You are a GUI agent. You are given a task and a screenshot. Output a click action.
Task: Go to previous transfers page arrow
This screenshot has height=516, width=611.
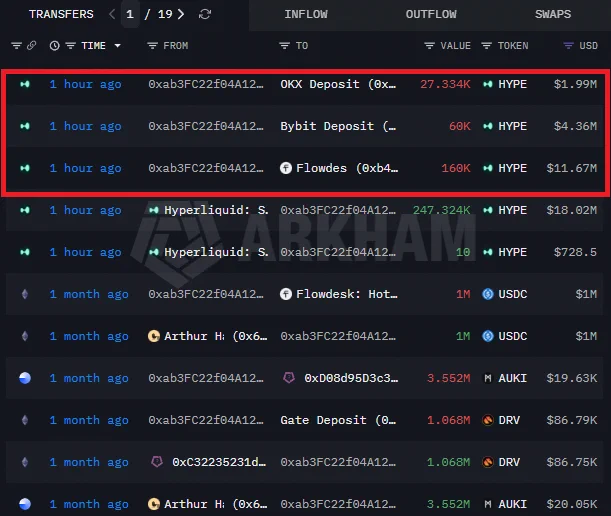point(112,14)
